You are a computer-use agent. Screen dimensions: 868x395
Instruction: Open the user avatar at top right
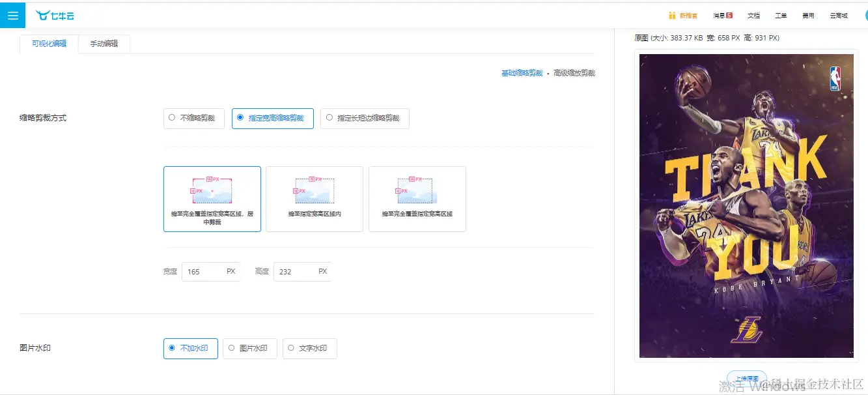click(866, 15)
